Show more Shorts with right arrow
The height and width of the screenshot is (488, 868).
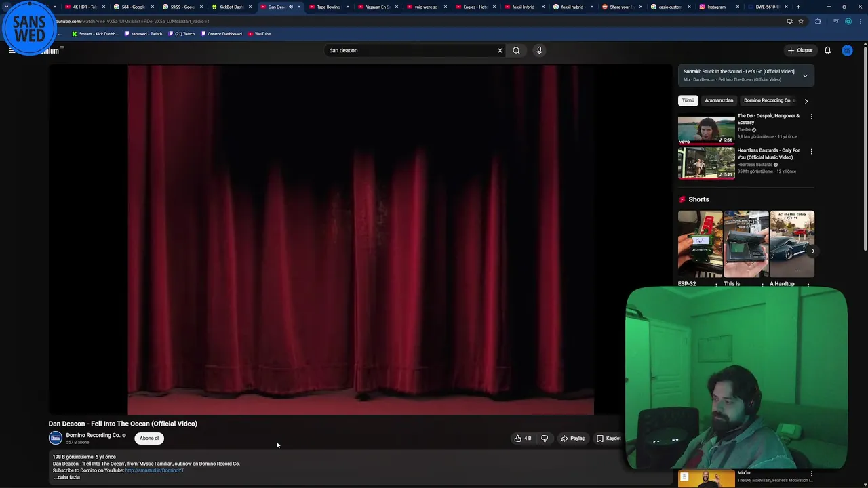click(x=812, y=251)
